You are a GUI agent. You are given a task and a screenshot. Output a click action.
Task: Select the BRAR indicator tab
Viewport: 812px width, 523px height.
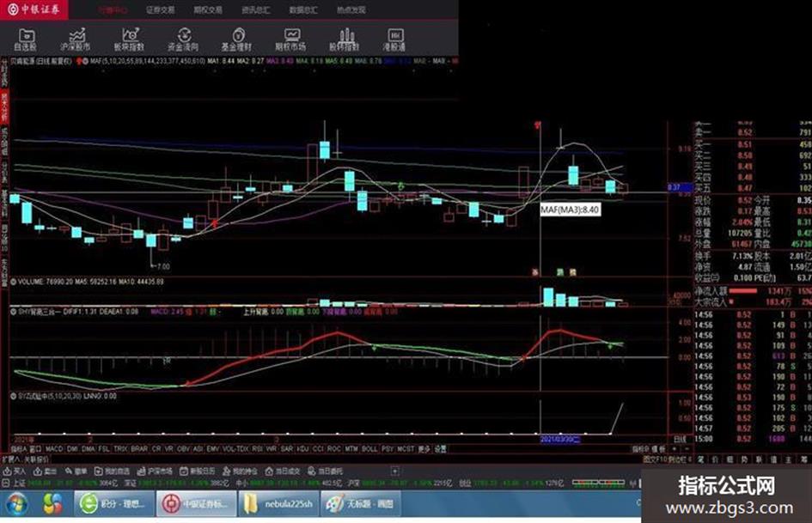click(x=139, y=449)
